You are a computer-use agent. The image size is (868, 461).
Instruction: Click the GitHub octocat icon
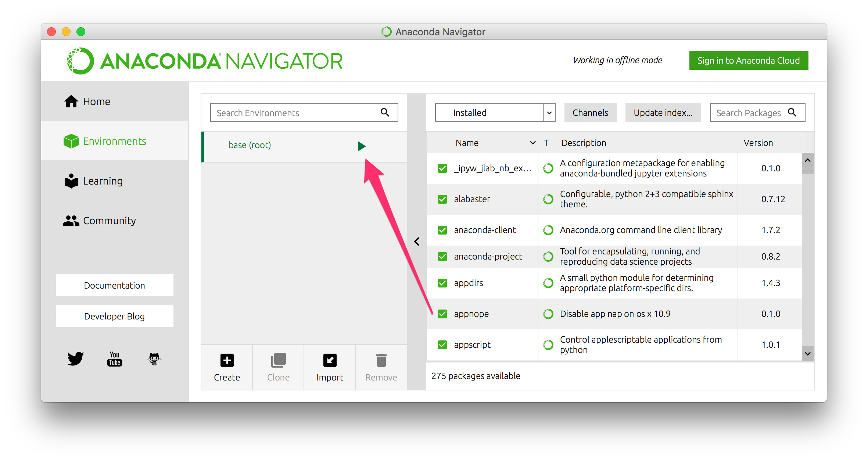click(154, 358)
